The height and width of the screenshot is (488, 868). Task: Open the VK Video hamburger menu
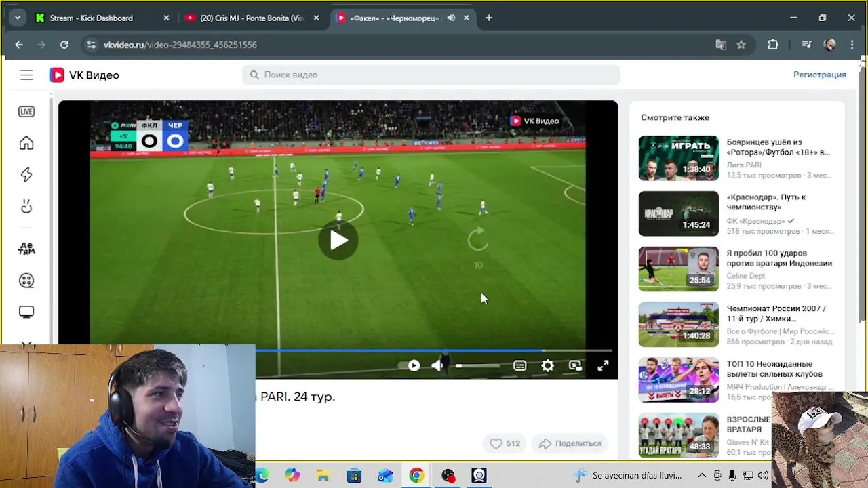click(x=26, y=75)
